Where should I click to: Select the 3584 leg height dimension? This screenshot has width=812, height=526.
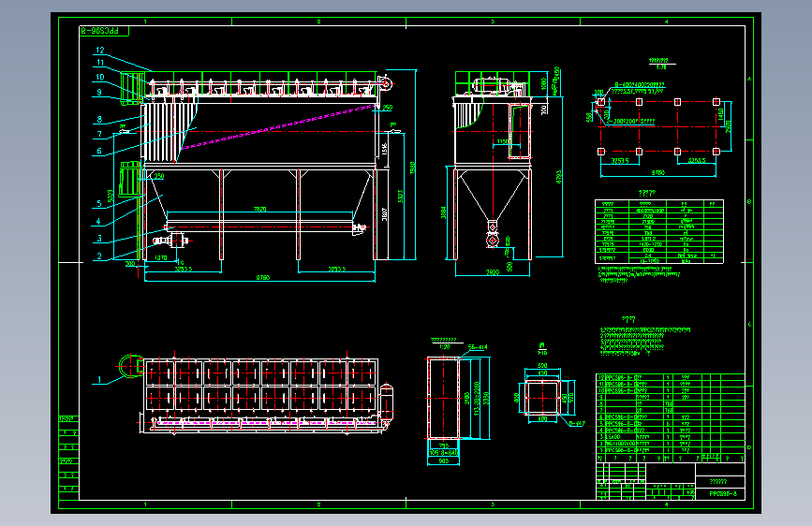pos(444,212)
